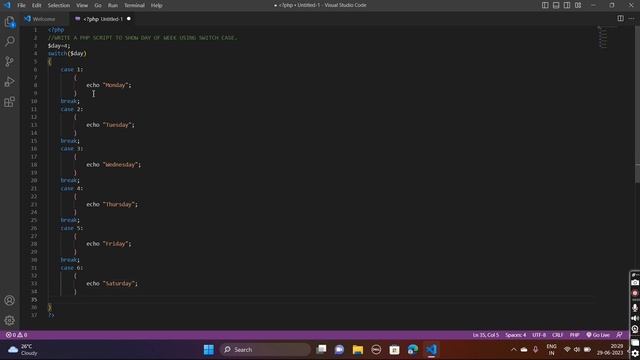The height and width of the screenshot is (360, 640).
Task: Open the Edit menu
Action: 37,5
